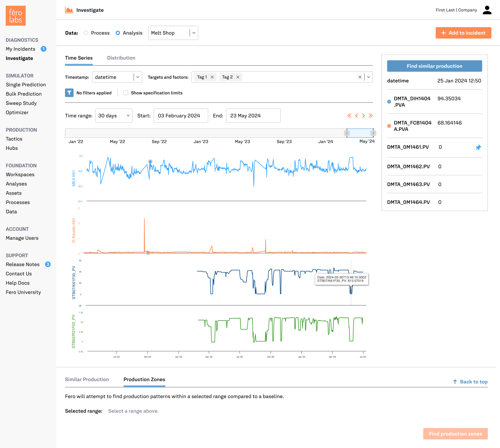Jump to earliest range with double-left arrows

349,116
